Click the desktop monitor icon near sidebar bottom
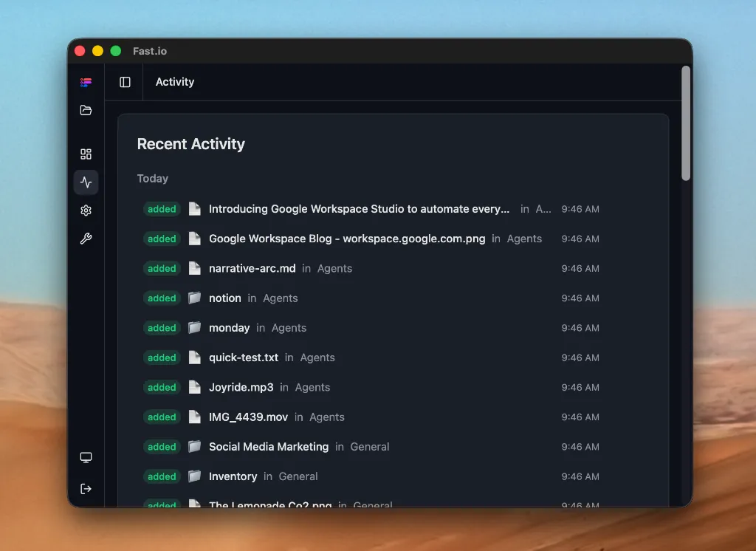This screenshot has width=756, height=551. pyautogui.click(x=86, y=457)
